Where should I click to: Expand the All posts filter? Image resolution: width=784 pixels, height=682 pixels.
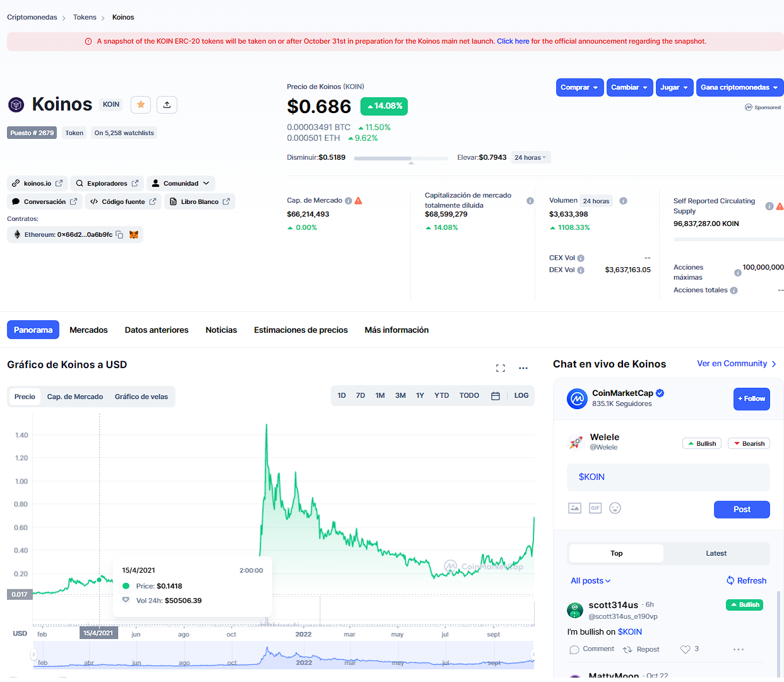pos(591,581)
